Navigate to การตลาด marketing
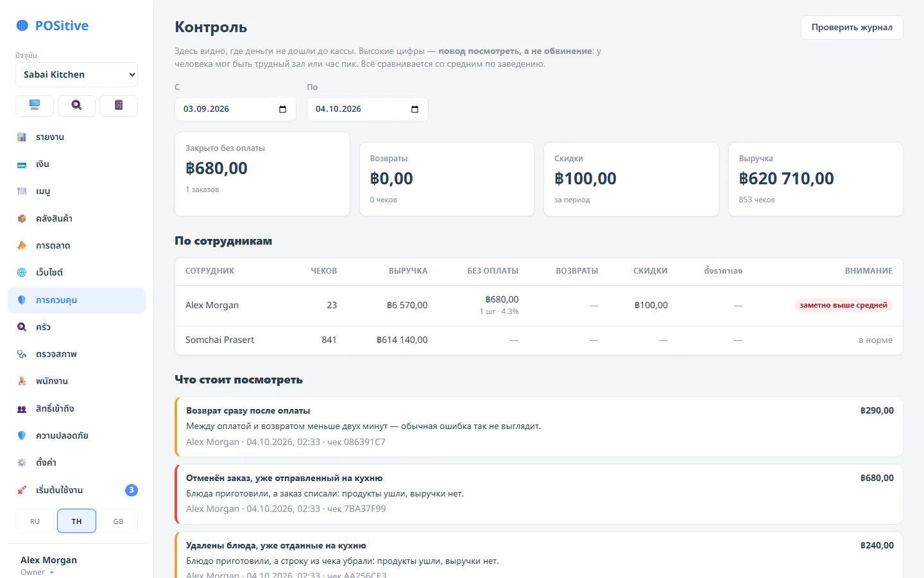924x578 pixels. pyautogui.click(x=76, y=245)
